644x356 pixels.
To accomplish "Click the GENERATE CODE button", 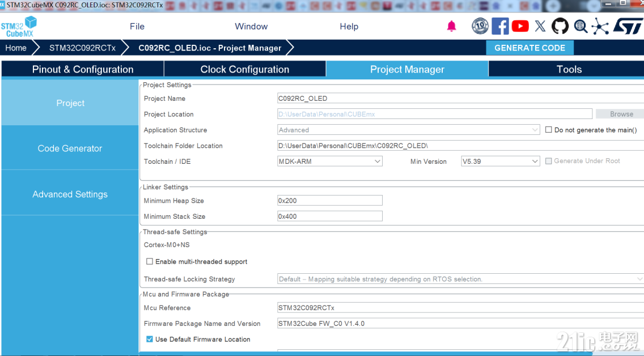I will pos(530,48).
